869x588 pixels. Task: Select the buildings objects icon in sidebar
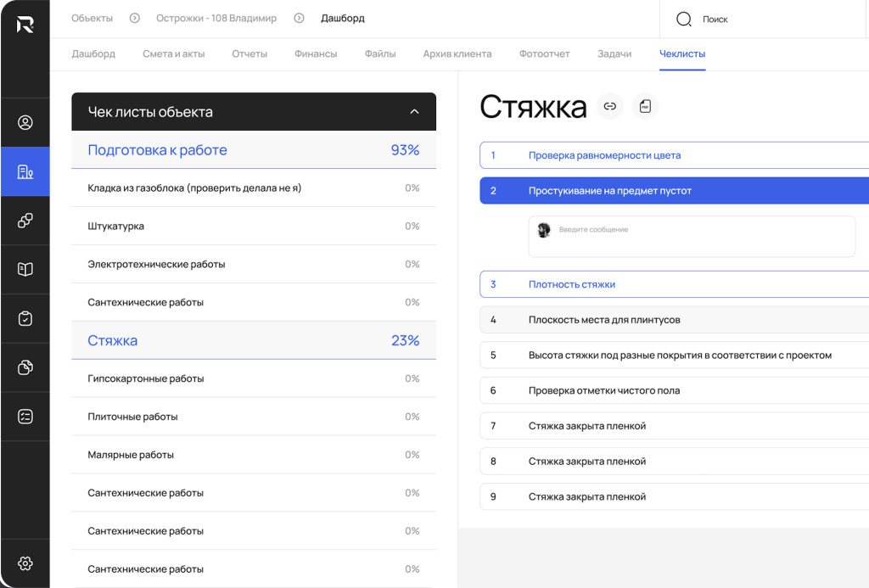pyautogui.click(x=25, y=172)
